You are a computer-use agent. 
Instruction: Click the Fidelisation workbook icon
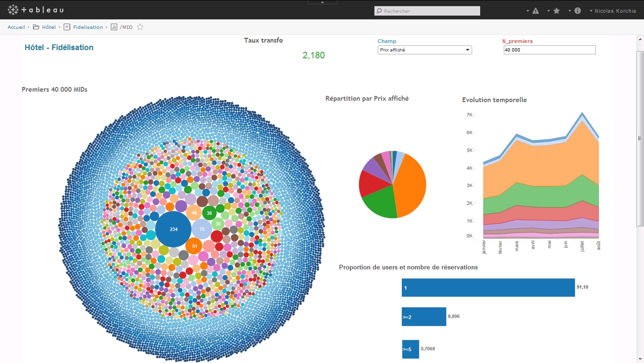tap(67, 27)
